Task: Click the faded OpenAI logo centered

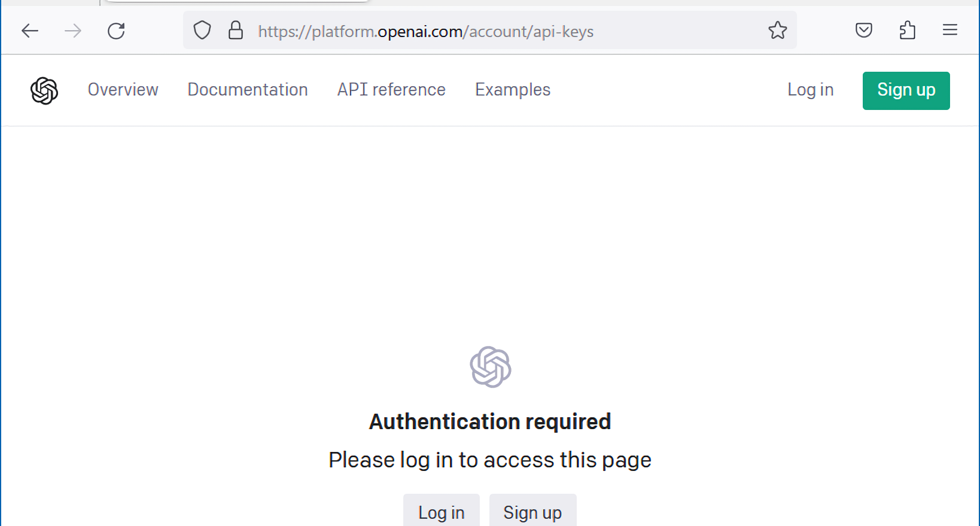Action: coord(490,367)
